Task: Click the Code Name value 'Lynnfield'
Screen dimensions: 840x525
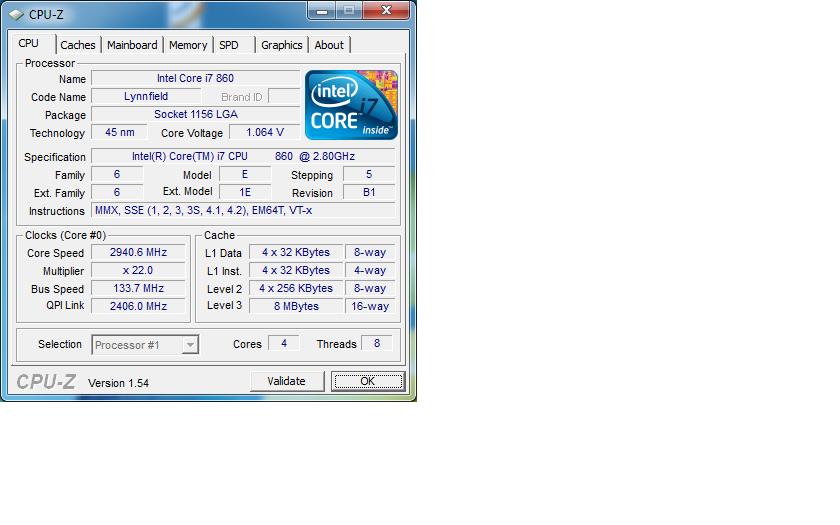Action: click(x=146, y=96)
